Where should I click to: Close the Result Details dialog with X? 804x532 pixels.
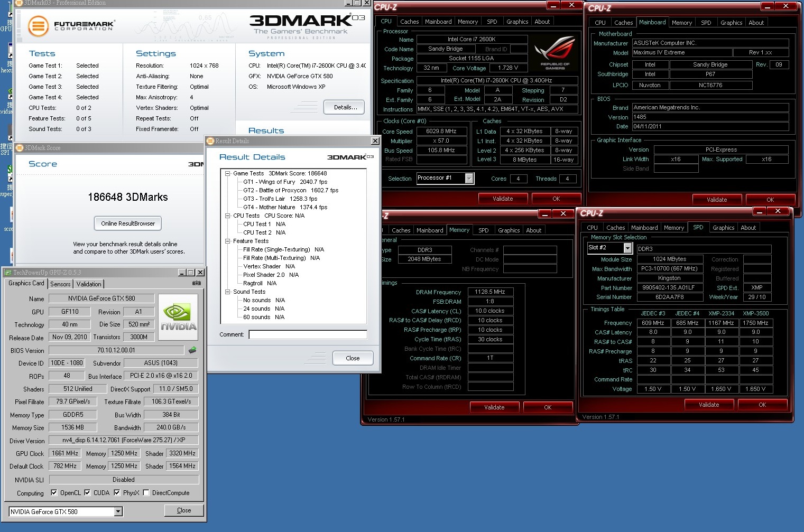375,141
